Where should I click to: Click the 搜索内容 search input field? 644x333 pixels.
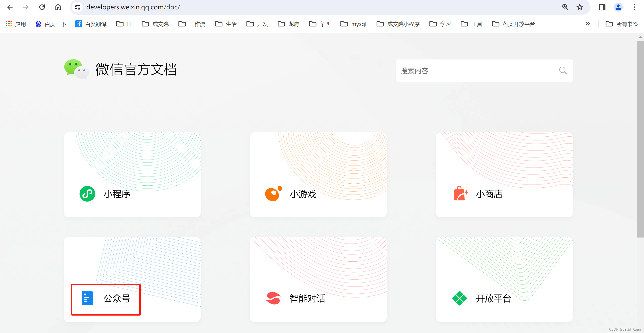tap(475, 70)
